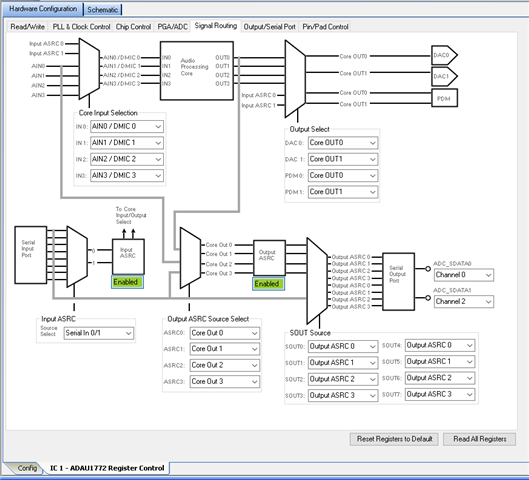
Task: Click the PDM output block
Action: [x=444, y=98]
